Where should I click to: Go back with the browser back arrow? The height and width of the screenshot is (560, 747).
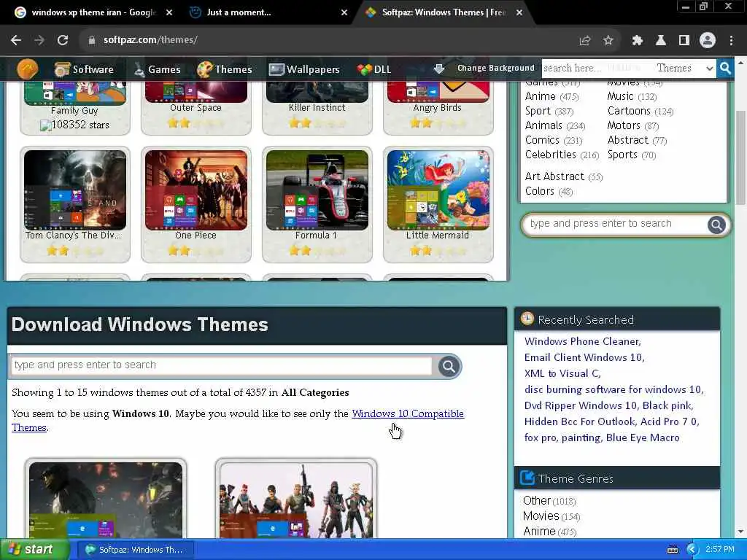click(x=16, y=40)
